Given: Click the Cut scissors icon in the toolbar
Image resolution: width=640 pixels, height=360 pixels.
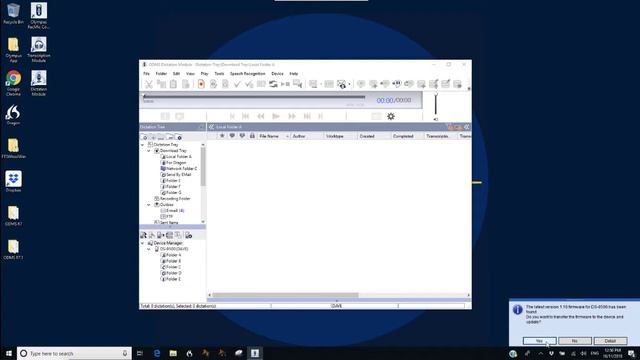Looking at the screenshot, I should (149, 84).
